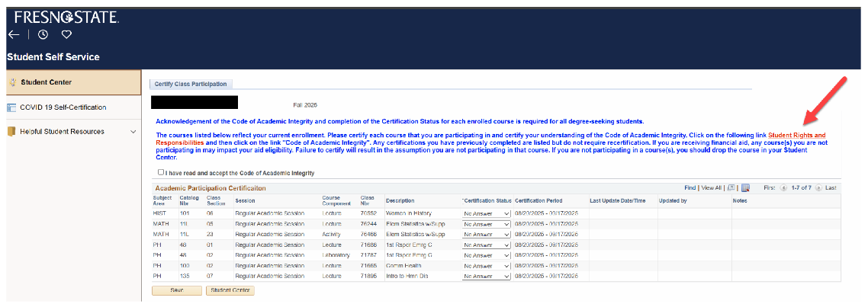Click the Subject Area column header
Viewport: 868px width, 304px height.
tap(162, 200)
